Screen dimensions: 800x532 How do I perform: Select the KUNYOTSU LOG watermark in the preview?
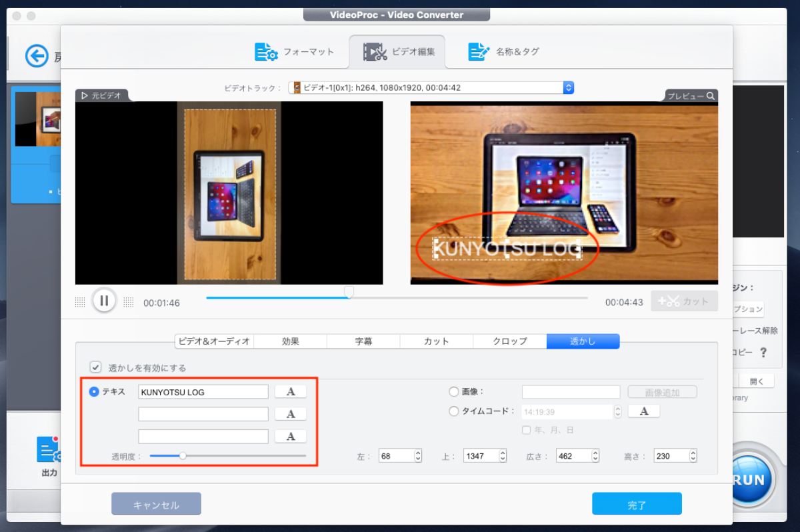click(507, 249)
